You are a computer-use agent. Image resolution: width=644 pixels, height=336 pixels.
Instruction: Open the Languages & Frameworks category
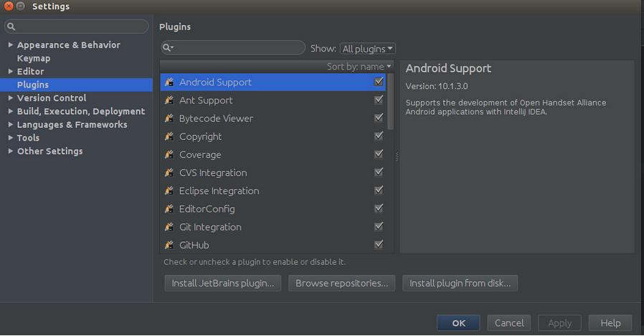tap(72, 125)
